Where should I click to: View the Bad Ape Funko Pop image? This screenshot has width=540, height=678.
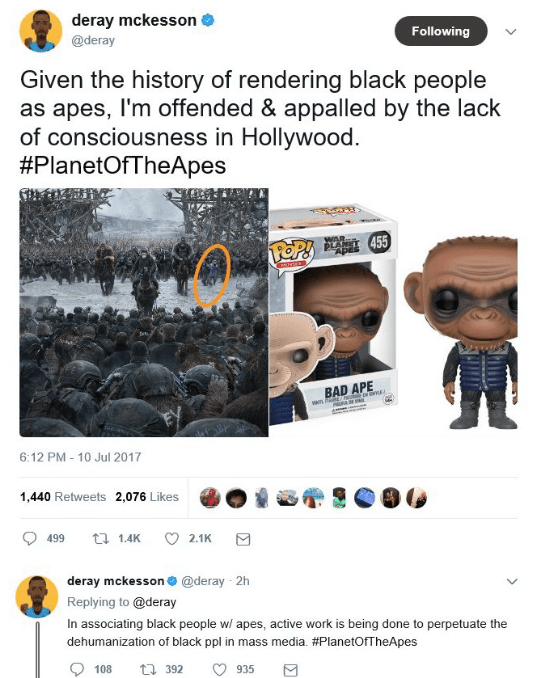click(393, 312)
